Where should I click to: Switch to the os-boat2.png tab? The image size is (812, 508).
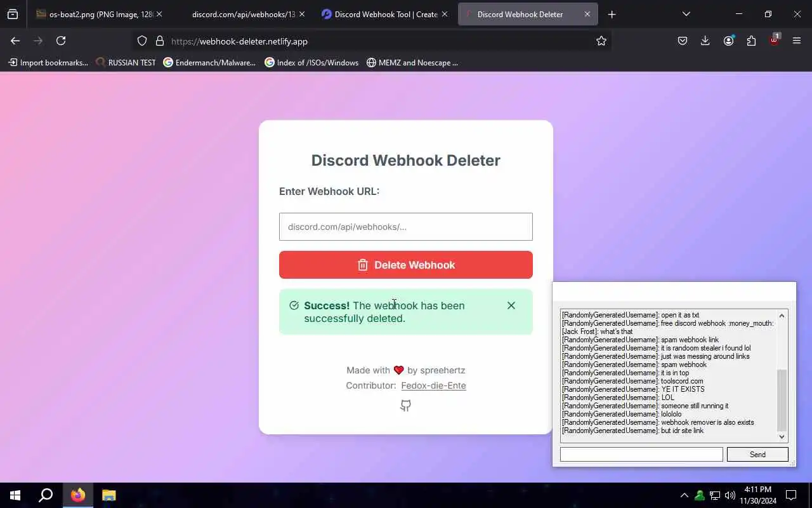[x=98, y=14]
